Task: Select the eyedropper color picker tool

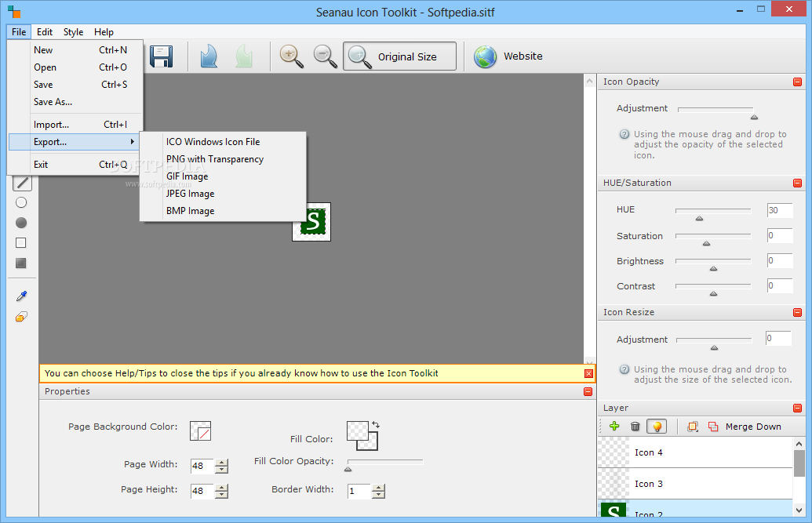Action: [x=21, y=296]
